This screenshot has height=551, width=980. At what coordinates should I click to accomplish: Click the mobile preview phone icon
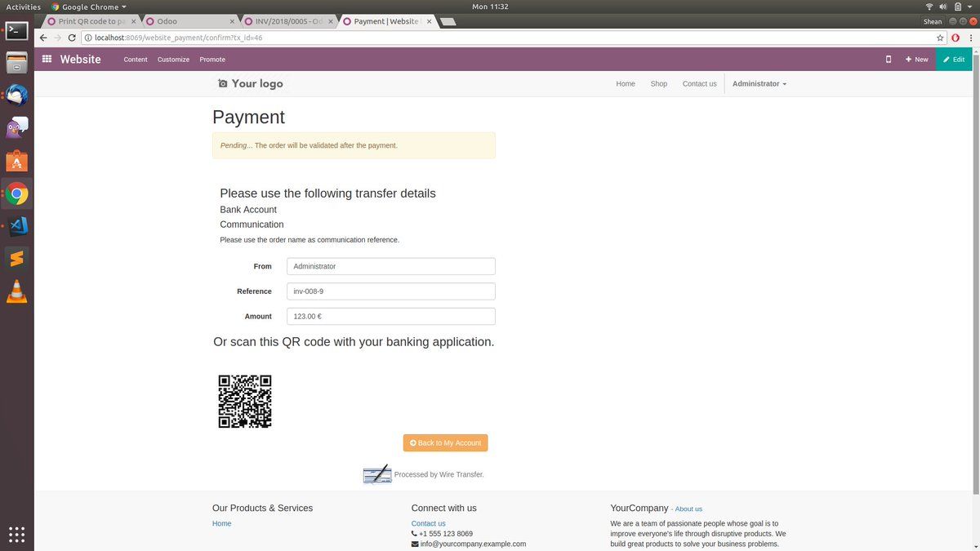click(889, 60)
